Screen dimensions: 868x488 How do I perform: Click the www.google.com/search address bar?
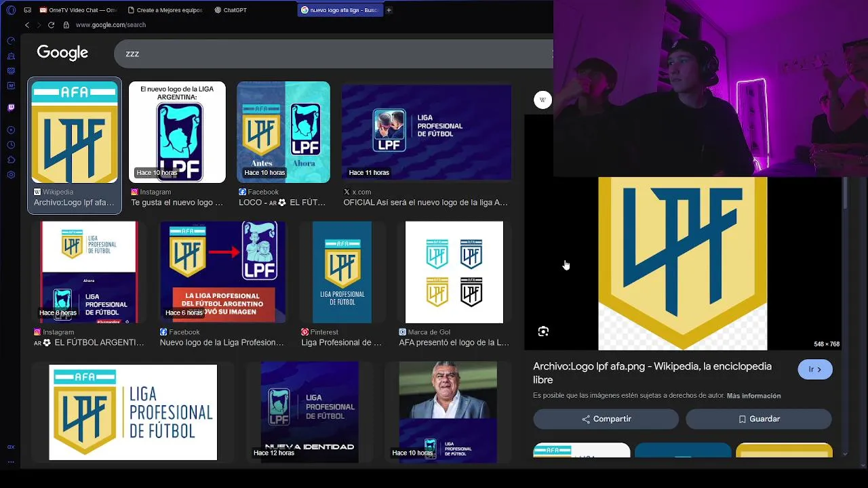111,25
